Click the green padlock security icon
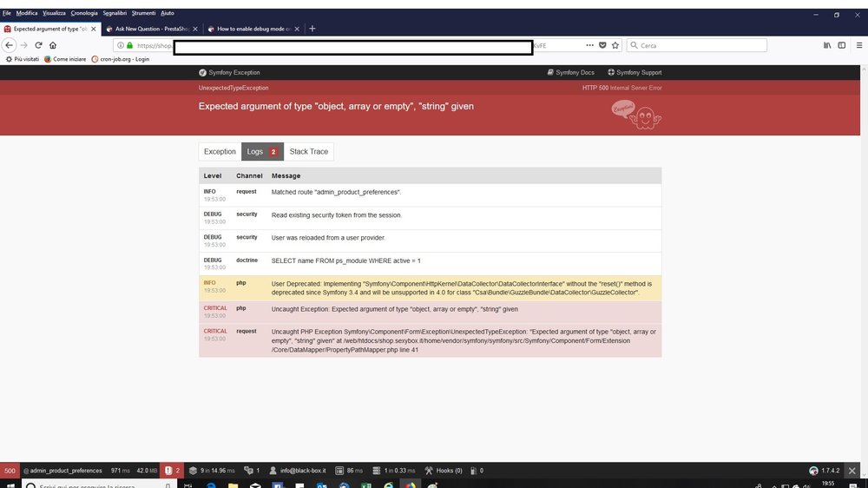 click(x=129, y=45)
